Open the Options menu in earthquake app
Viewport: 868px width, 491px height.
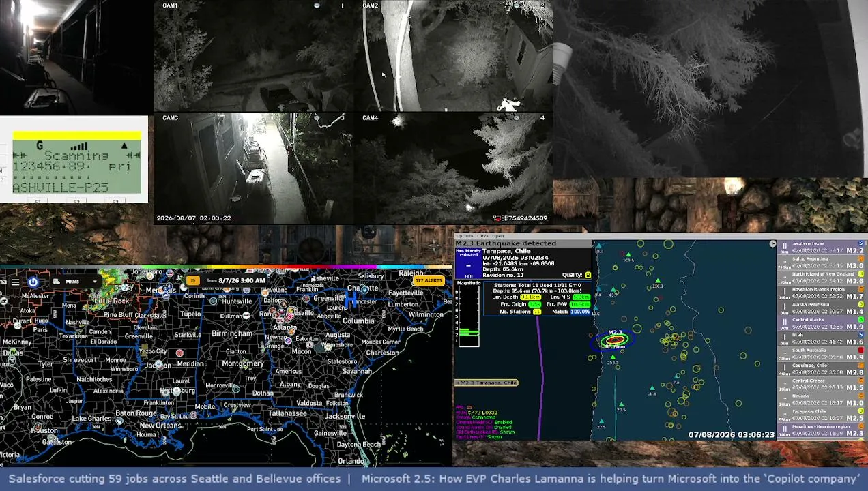point(464,236)
